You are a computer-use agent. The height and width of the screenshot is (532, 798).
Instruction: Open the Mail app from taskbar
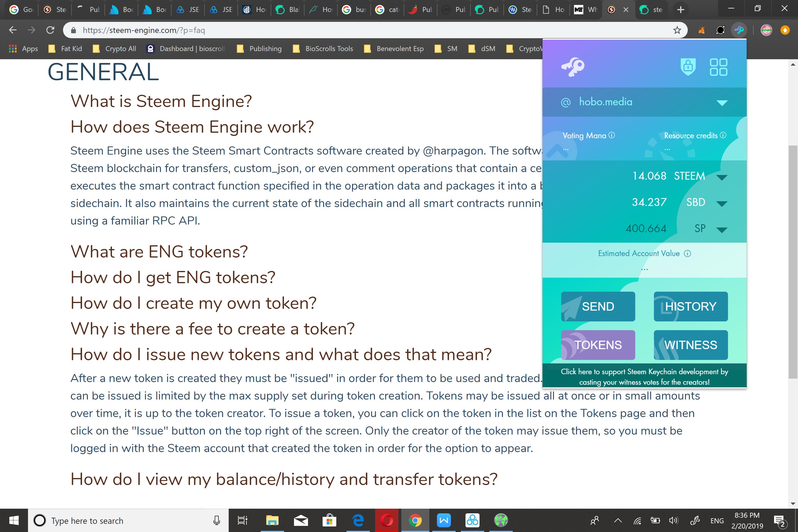301,520
